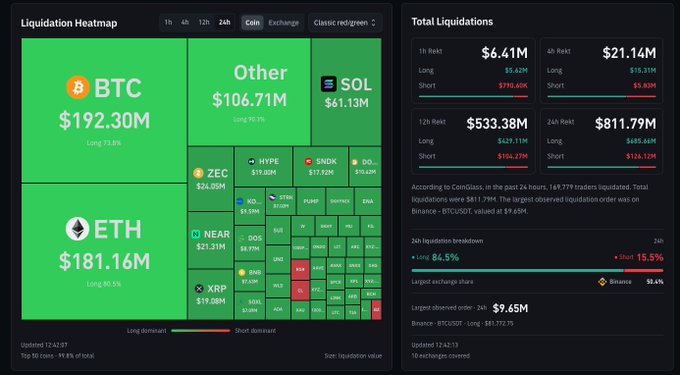Open the SUI heatmap tile

click(278, 230)
